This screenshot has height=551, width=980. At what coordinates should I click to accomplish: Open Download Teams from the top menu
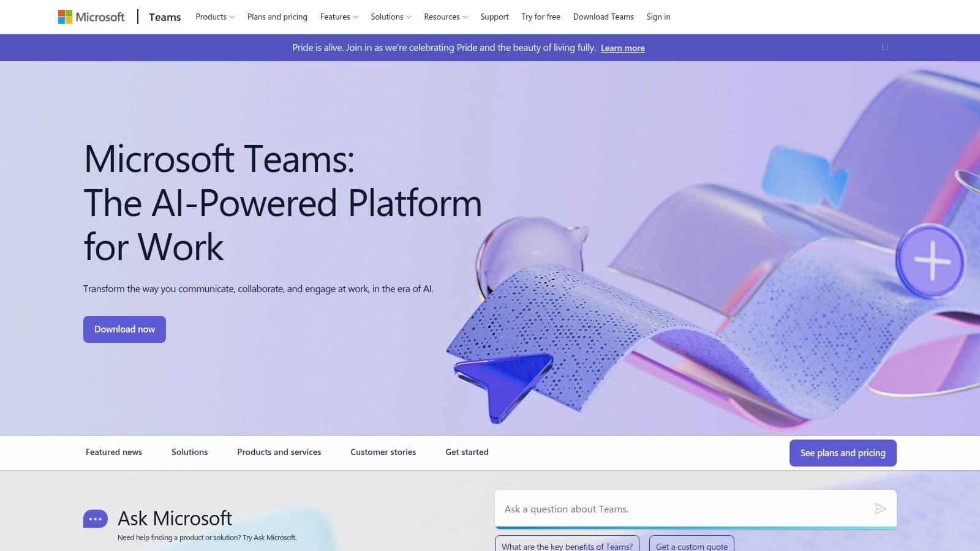coord(603,17)
